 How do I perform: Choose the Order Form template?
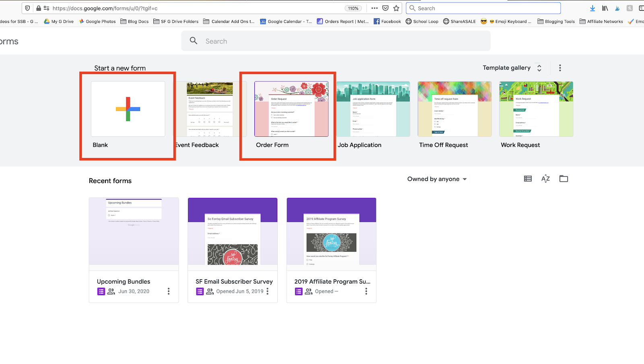(x=291, y=109)
